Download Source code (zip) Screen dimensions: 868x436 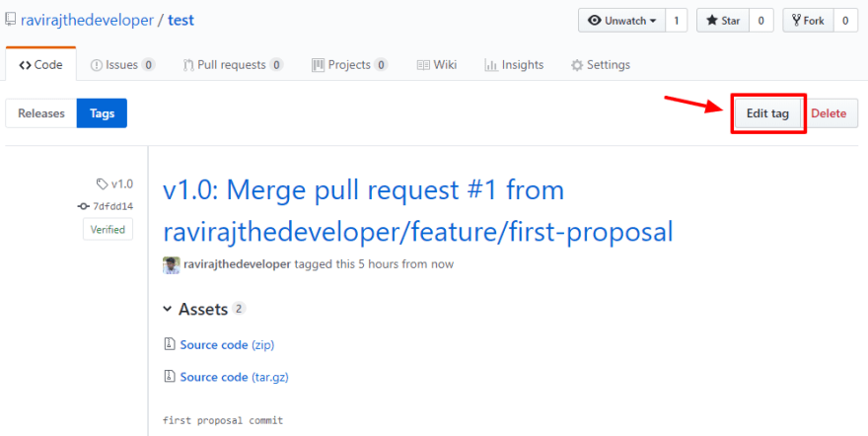coord(227,344)
